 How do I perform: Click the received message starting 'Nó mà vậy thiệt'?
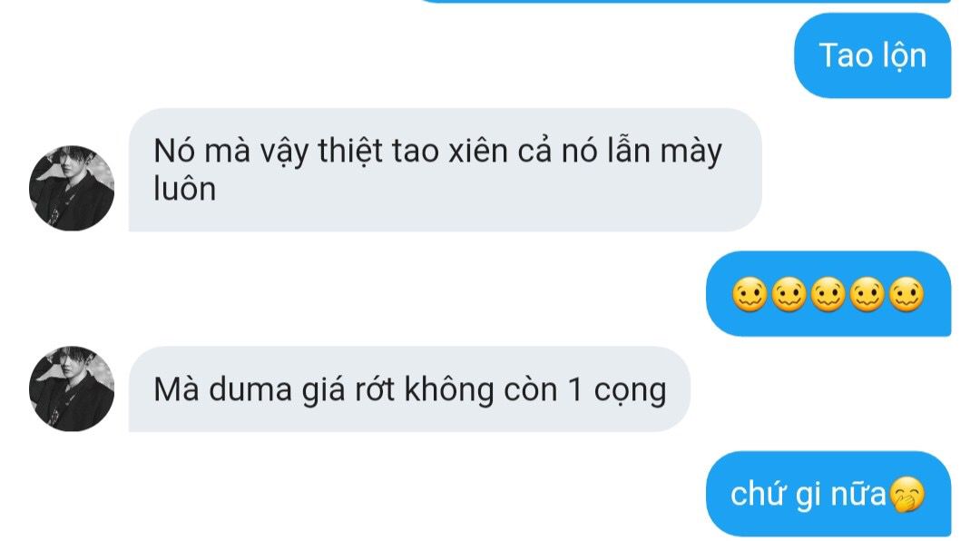coord(445,170)
